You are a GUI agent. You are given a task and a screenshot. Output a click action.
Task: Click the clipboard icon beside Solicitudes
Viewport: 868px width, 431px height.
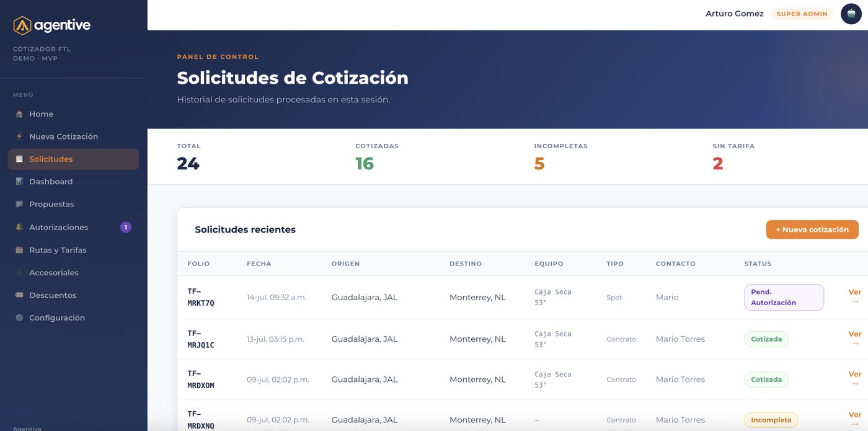tap(19, 159)
